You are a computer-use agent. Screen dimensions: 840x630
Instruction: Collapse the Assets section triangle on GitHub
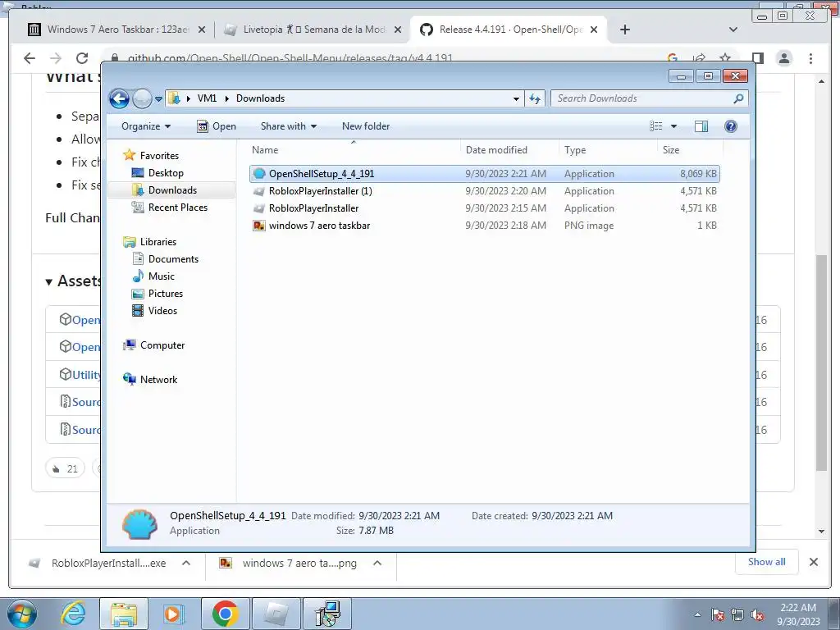[x=48, y=282]
